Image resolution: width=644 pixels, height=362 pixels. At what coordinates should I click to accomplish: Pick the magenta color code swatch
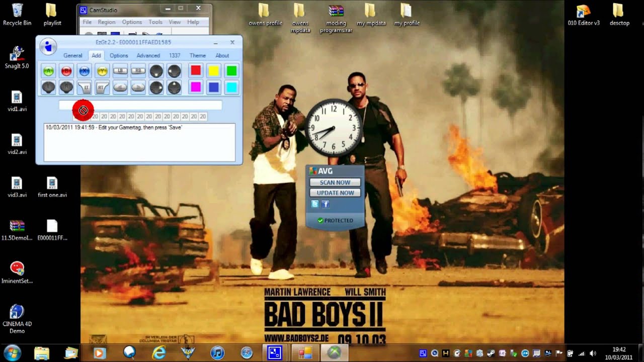point(196,87)
